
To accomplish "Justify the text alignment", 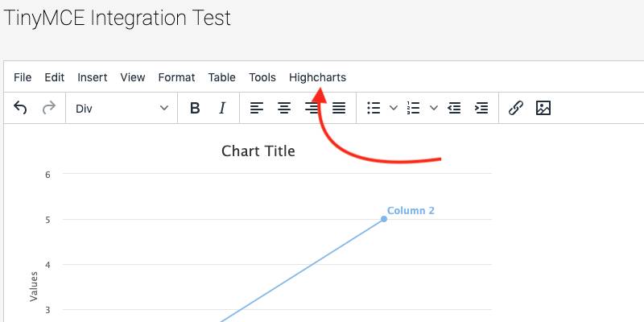I will [340, 108].
